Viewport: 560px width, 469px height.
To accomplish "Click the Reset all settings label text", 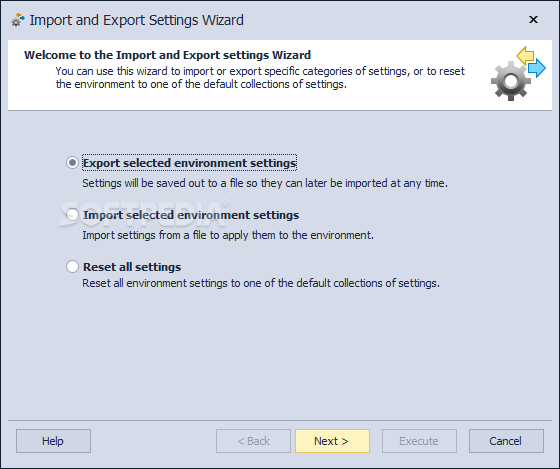I will point(132,267).
